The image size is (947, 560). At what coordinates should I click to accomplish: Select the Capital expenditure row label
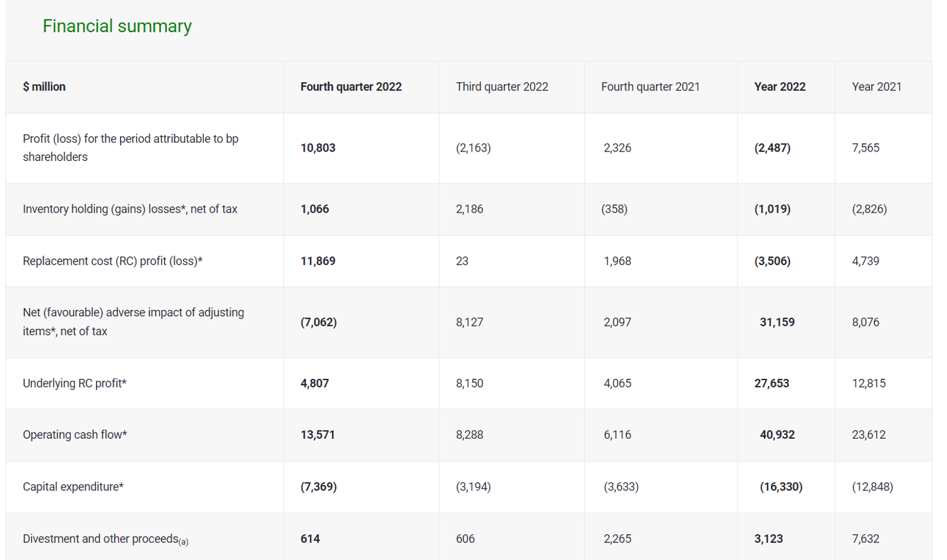[73, 487]
